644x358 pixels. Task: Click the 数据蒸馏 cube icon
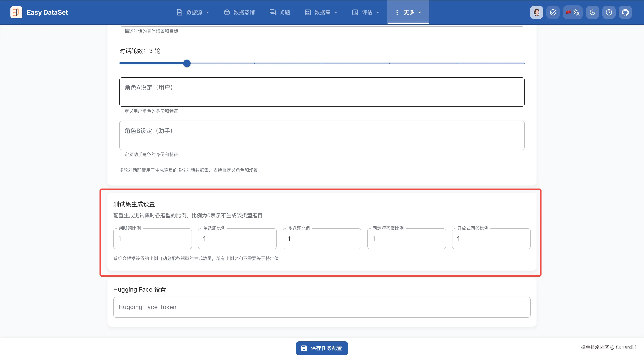coord(227,12)
